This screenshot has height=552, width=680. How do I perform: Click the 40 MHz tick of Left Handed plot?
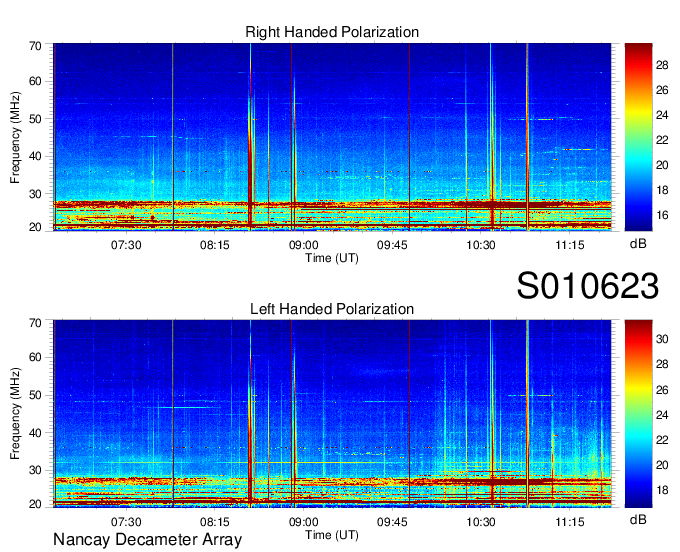pos(35,433)
